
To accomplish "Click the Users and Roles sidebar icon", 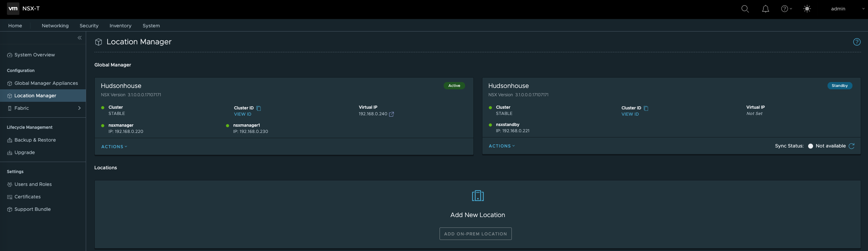I will click(x=10, y=185).
